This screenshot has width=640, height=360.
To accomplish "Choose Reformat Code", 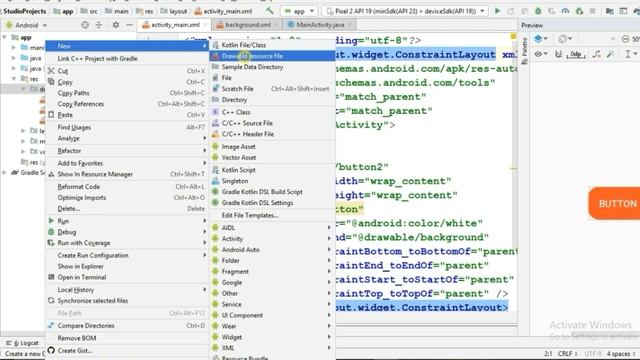I will click(x=127, y=187).
